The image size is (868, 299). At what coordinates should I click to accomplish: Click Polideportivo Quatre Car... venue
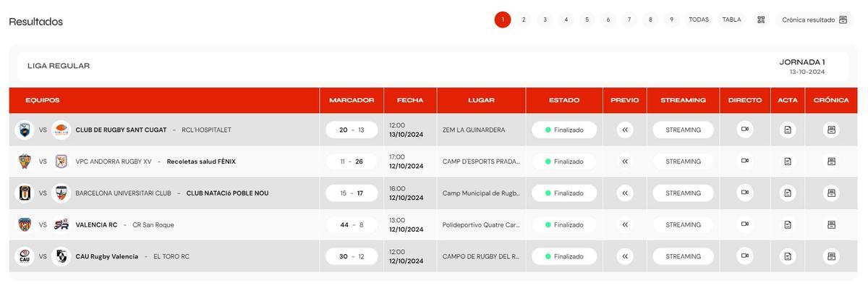[481, 224]
